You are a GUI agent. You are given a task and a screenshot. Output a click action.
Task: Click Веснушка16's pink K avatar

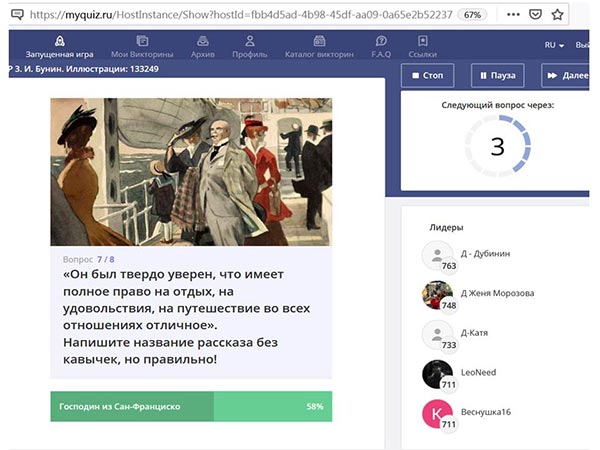(x=437, y=414)
